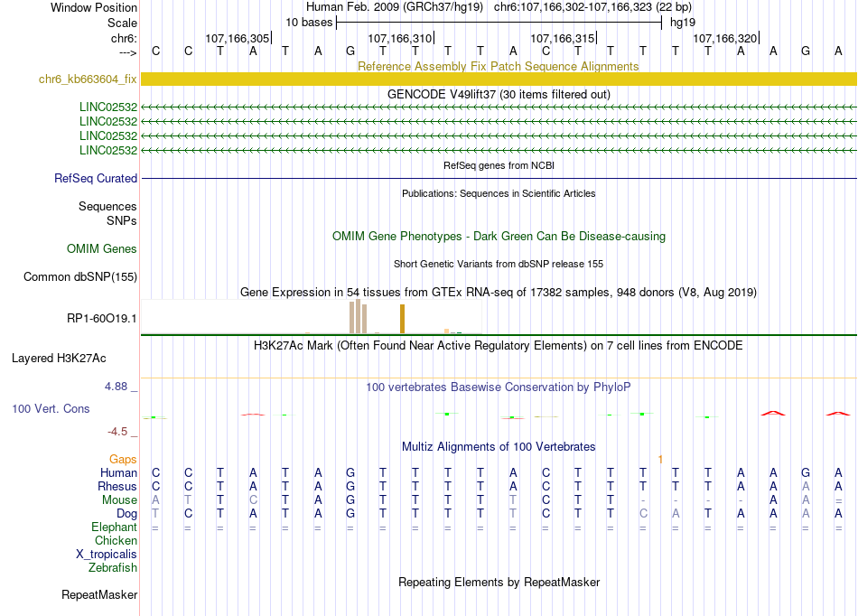
Task: Click the Rhesus species row label
Action: pyautogui.click(x=117, y=486)
